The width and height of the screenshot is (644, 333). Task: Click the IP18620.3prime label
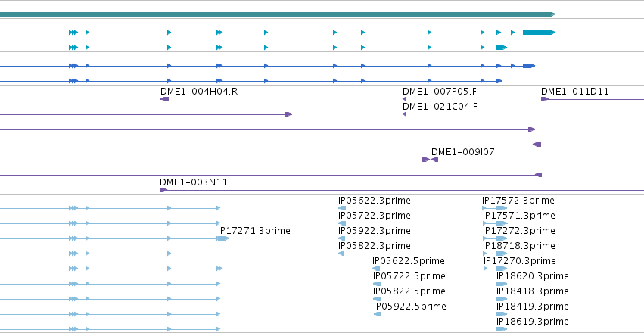(x=532, y=276)
